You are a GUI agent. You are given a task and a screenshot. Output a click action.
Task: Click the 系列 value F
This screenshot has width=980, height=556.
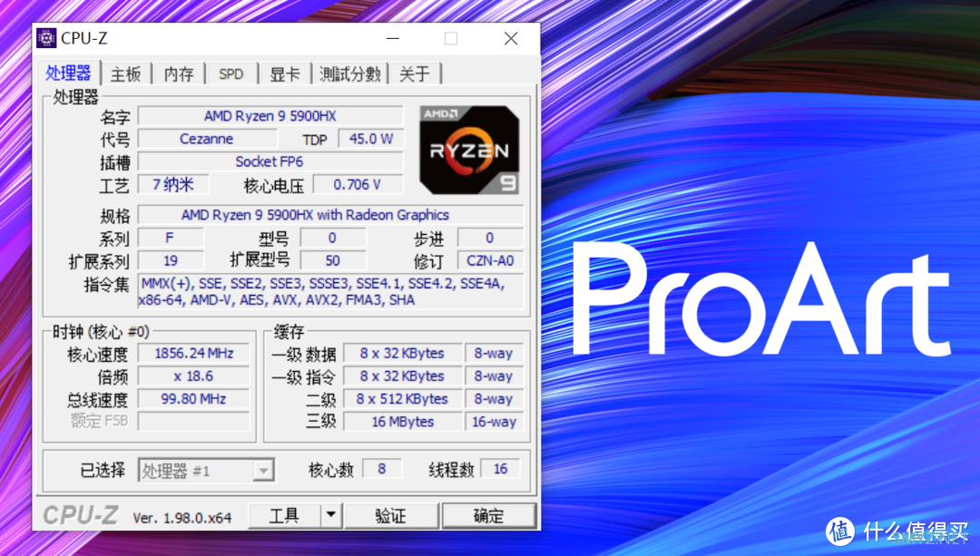(170, 238)
